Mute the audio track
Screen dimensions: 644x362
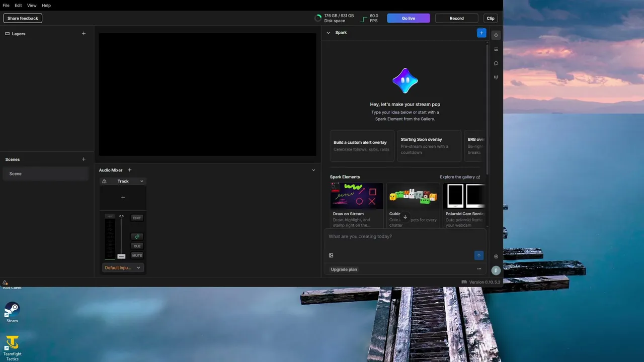pos(137,255)
